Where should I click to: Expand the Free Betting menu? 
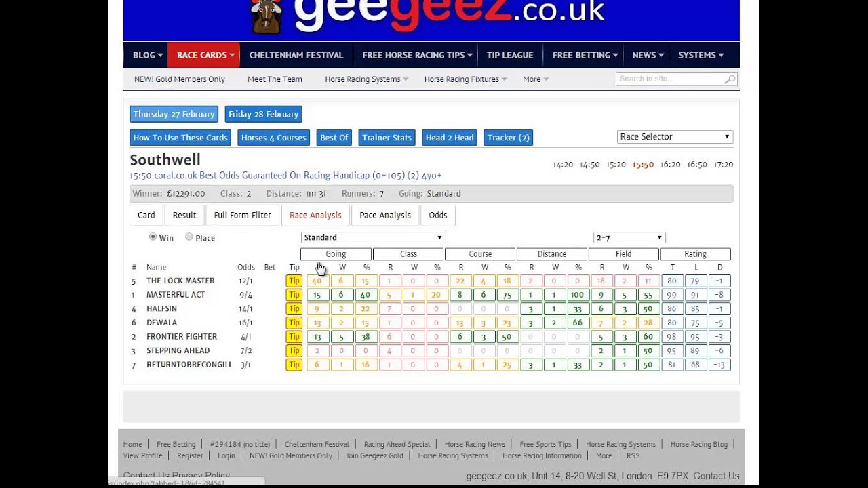click(585, 55)
